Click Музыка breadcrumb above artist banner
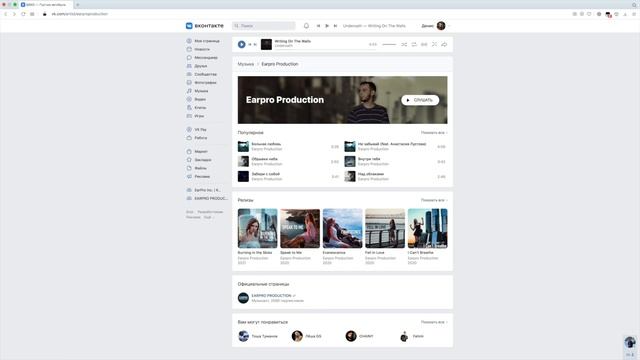Image resolution: width=640 pixels, height=360 pixels. click(x=246, y=64)
